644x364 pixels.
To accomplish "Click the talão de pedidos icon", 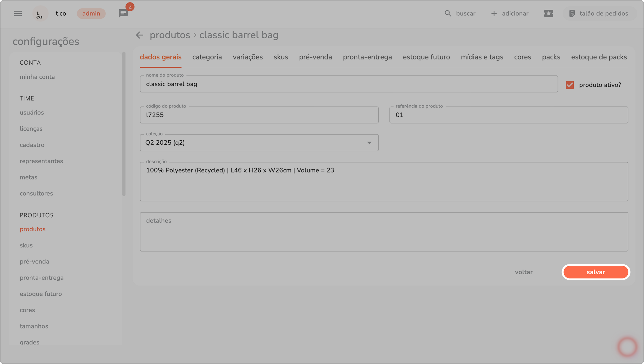I will (572, 13).
